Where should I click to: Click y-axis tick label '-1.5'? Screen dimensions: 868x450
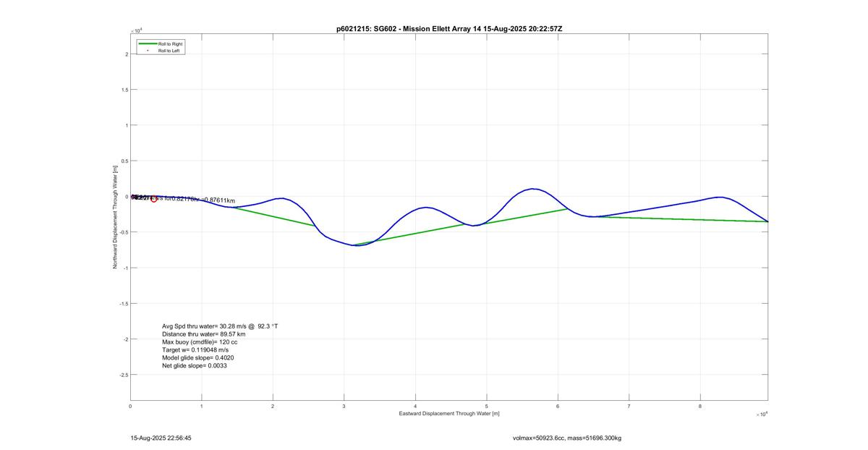coord(123,304)
